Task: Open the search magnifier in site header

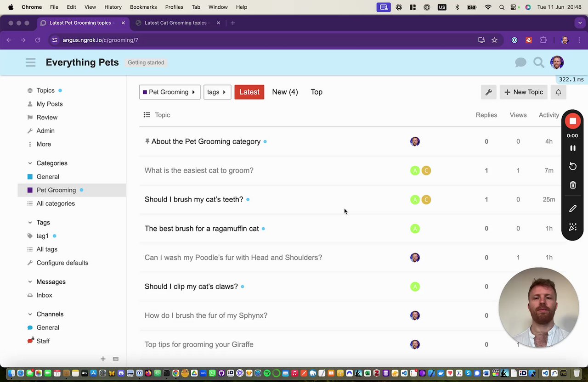Action: (x=539, y=62)
